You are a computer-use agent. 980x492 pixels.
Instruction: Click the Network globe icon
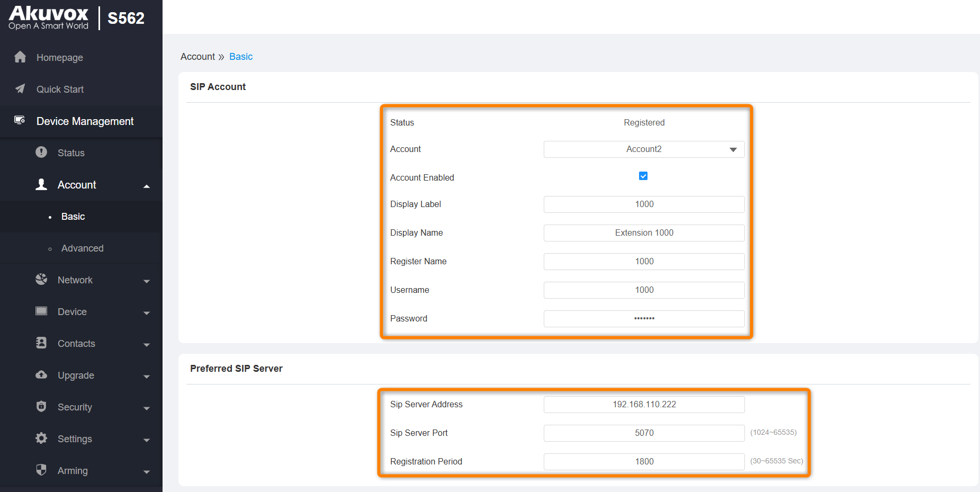pyautogui.click(x=41, y=279)
